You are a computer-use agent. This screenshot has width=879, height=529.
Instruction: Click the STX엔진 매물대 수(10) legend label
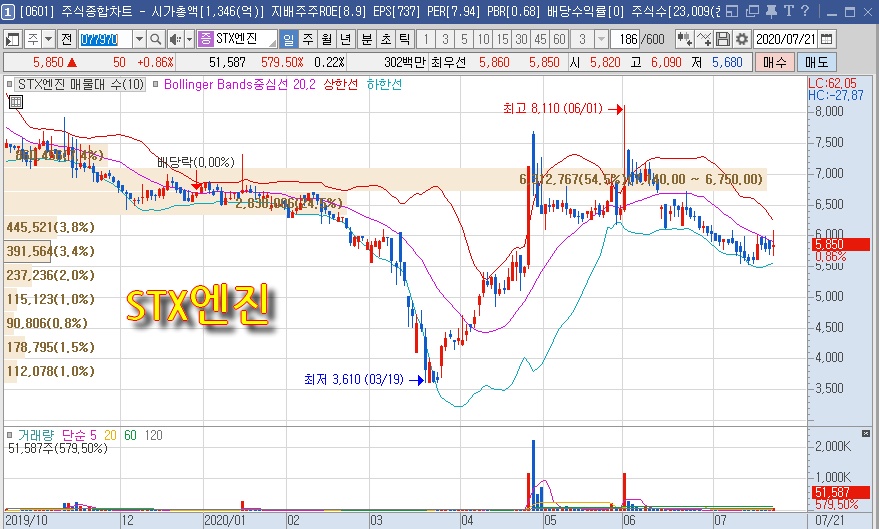(x=81, y=85)
